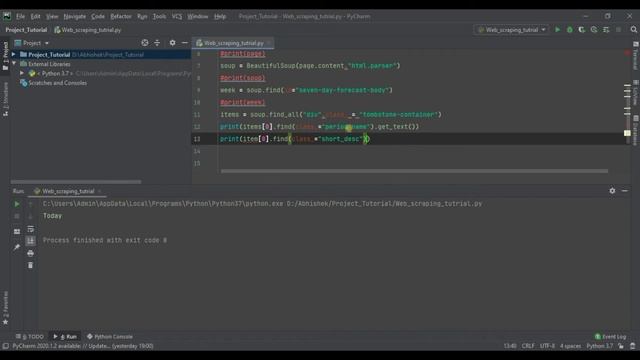Click the editor horizontal scrollbar
Image resolution: width=640 pixels, height=360 pixels.
(x=414, y=171)
